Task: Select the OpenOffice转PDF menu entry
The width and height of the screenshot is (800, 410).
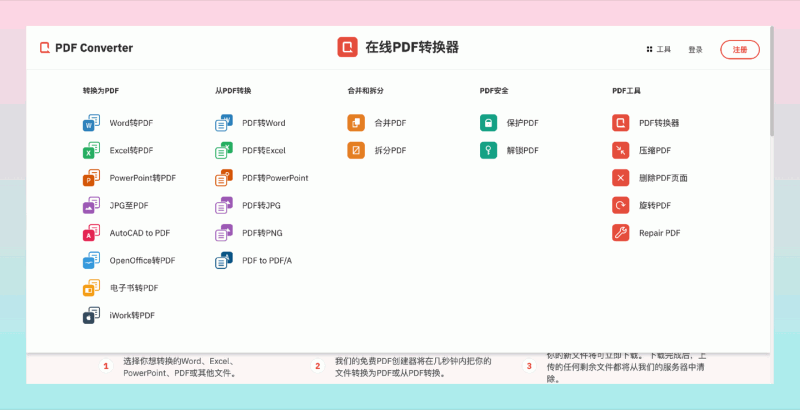Action: pos(142,261)
